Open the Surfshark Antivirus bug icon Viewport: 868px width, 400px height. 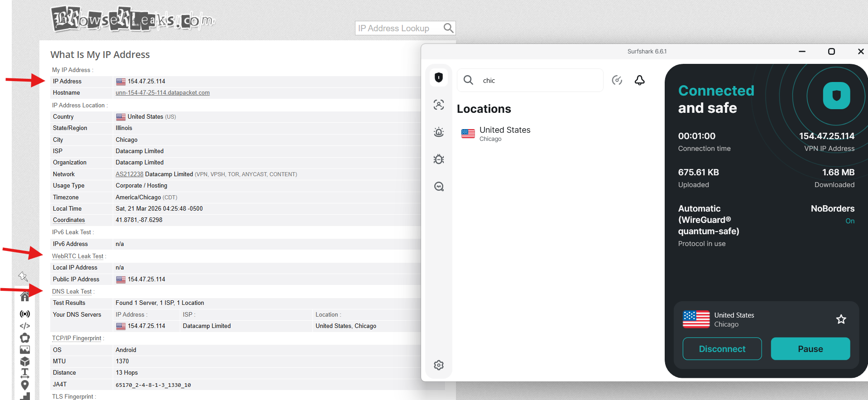[438, 159]
